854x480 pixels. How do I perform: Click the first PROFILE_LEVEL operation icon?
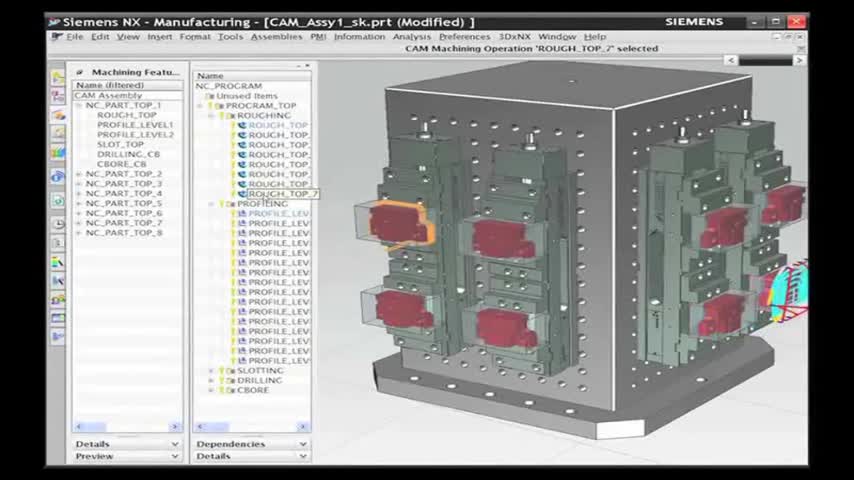click(x=242, y=214)
